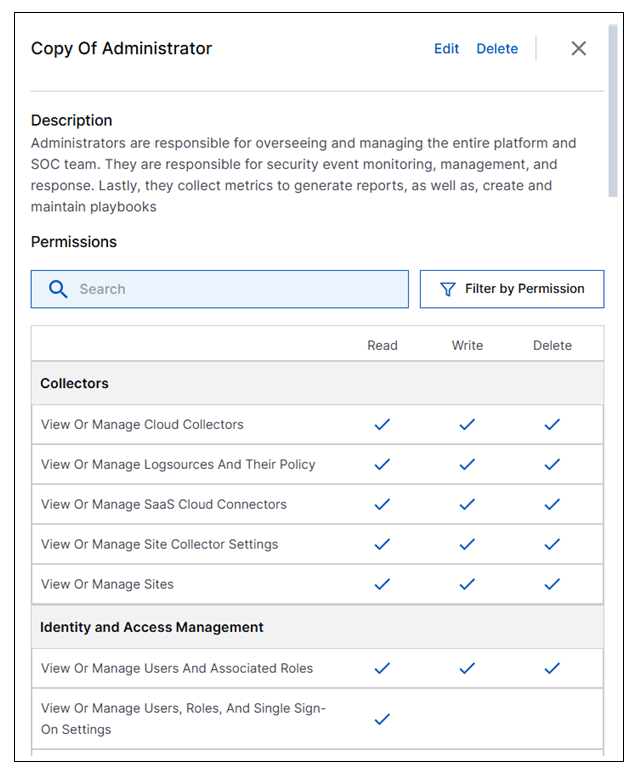Collapse the Collectors section header
Image resolution: width=638 pixels, height=775 pixels.
coord(75,383)
